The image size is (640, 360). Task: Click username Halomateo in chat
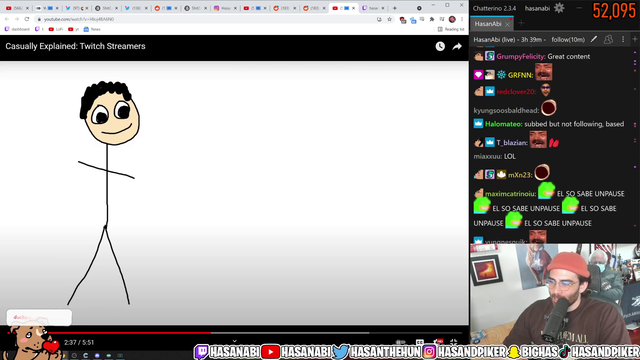503,124
